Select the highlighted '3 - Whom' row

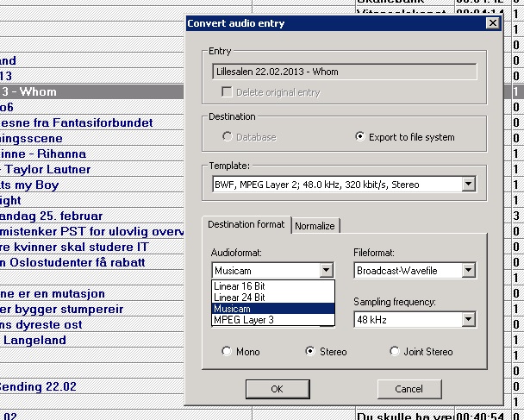91,91
